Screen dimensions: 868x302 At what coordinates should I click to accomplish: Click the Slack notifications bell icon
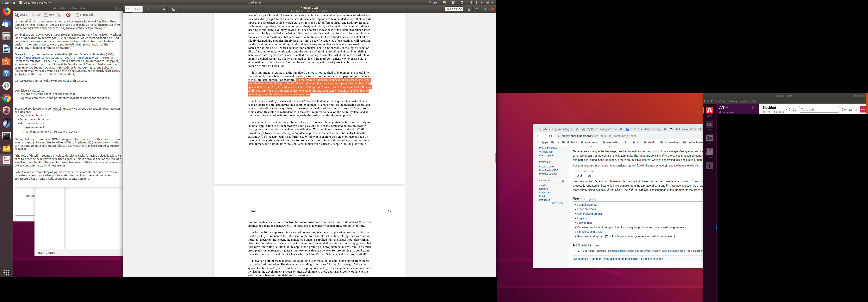point(753,108)
